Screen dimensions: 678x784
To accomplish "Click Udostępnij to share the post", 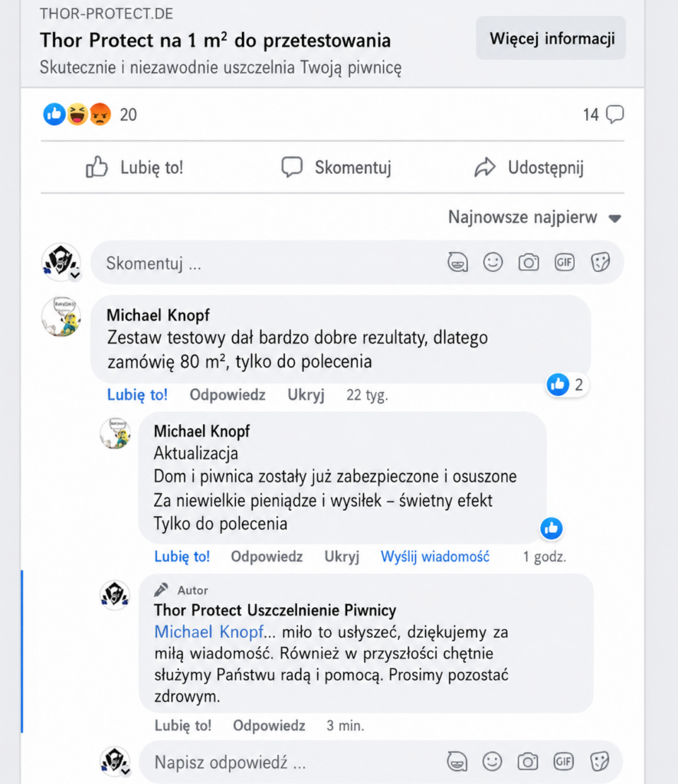I will (x=529, y=167).
